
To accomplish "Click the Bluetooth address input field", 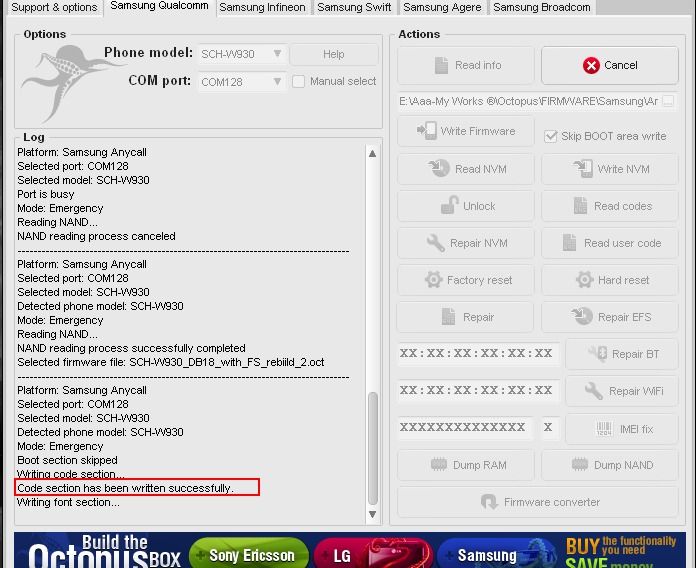I will click(x=477, y=354).
